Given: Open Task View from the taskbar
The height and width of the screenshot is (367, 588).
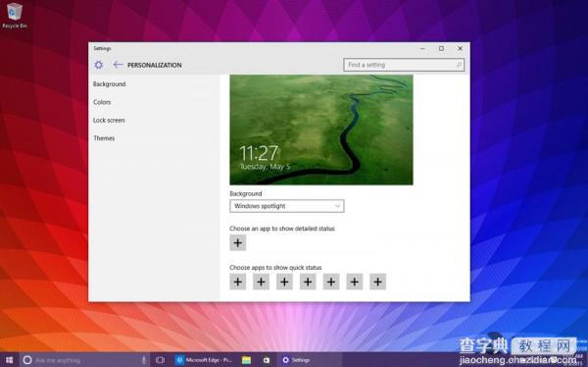Looking at the screenshot, I should pos(160,360).
